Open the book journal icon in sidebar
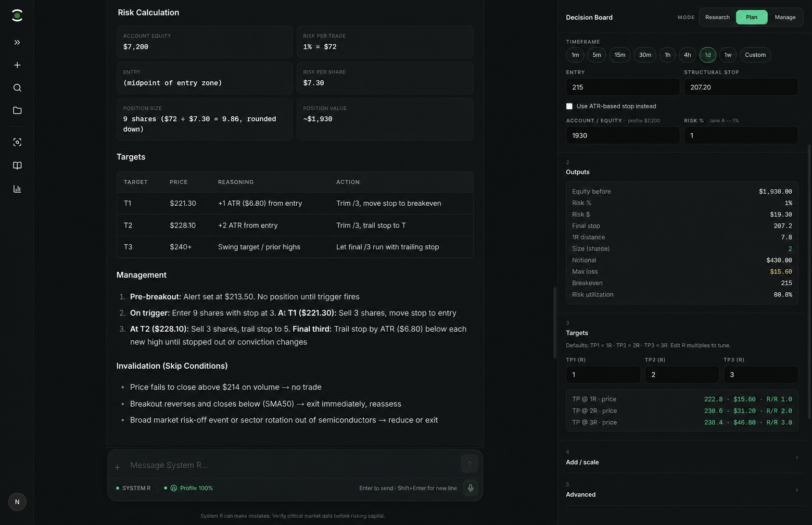The height and width of the screenshot is (525, 812). pos(17,166)
